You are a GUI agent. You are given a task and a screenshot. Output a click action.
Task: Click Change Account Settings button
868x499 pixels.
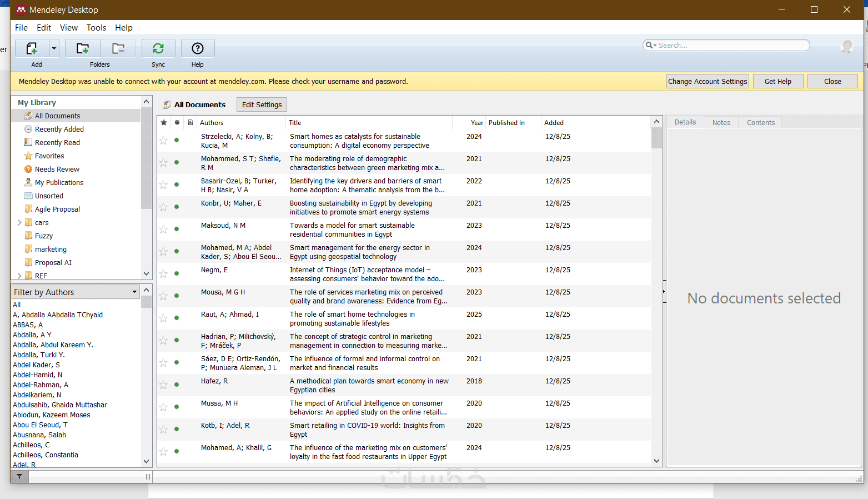pyautogui.click(x=708, y=81)
